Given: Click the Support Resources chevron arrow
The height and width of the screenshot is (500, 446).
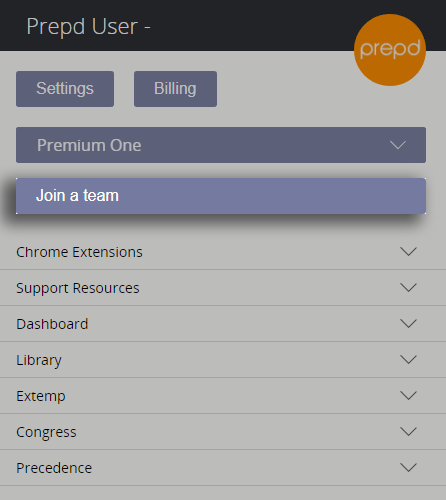Looking at the screenshot, I should click(x=408, y=288).
